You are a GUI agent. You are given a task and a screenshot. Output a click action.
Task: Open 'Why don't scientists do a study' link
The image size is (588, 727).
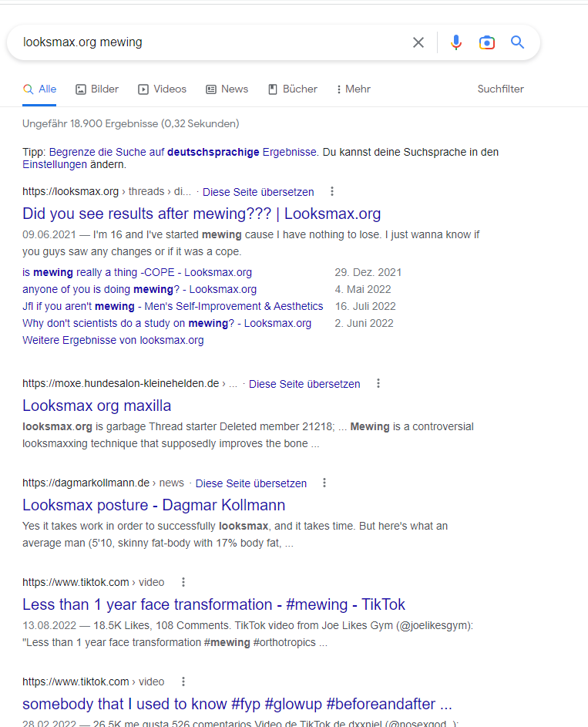click(x=166, y=323)
